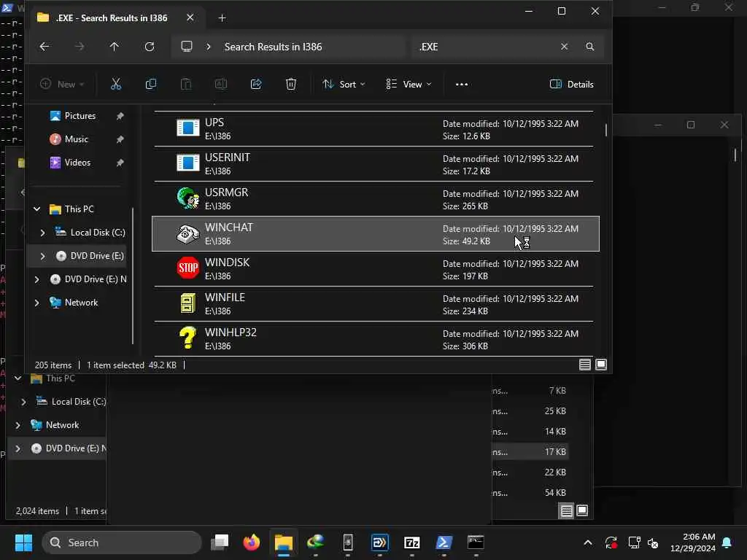The height and width of the screenshot is (560, 747).
Task: Open the Windows Start menu
Action: click(x=23, y=542)
